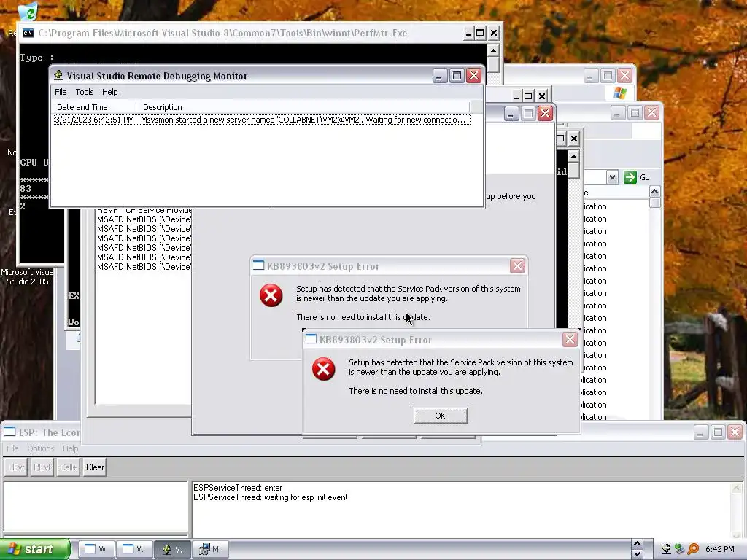Open File menu in ESP window
The image size is (747, 560).
pyautogui.click(x=12, y=448)
